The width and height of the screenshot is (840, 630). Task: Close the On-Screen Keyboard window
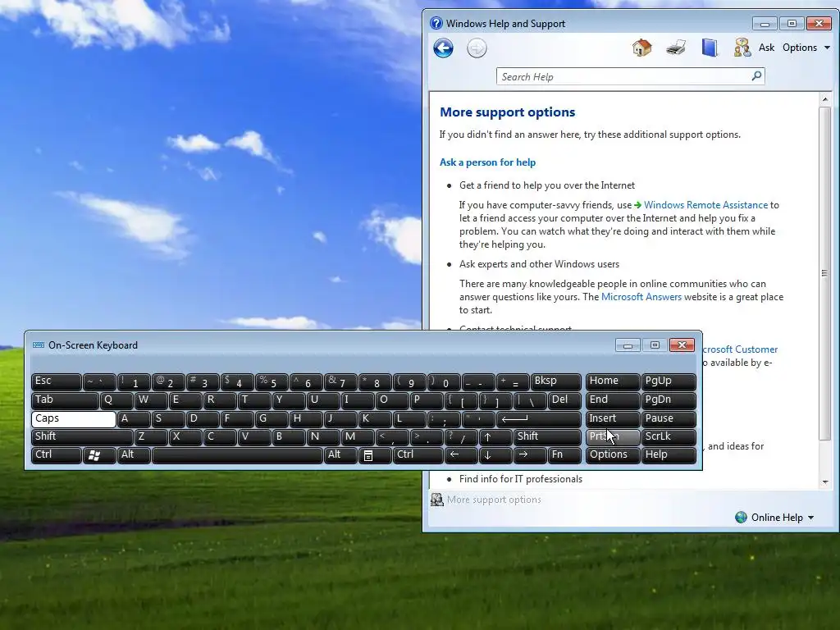coord(682,345)
